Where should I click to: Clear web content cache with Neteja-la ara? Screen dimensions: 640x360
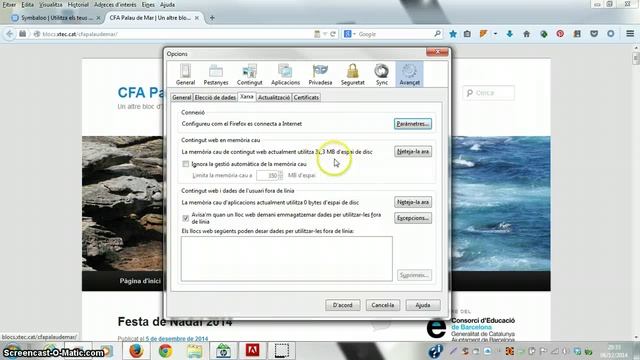click(413, 151)
